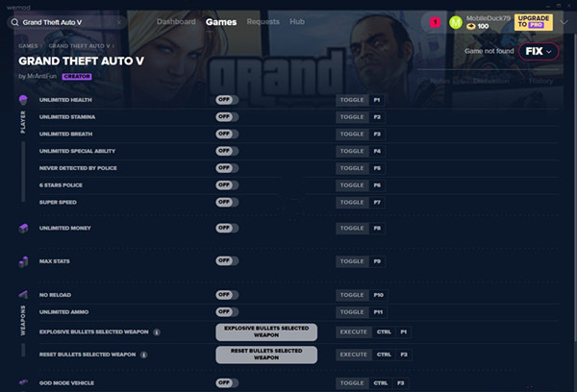This screenshot has width=577, height=392.
Task: Toggle 6 Stars Police switch
Action: 227,185
